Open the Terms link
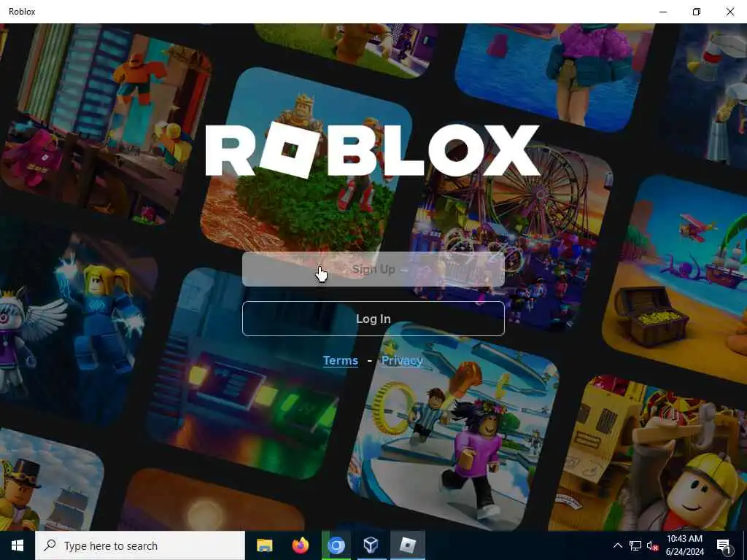Screen dimensions: 747x560 point(340,360)
